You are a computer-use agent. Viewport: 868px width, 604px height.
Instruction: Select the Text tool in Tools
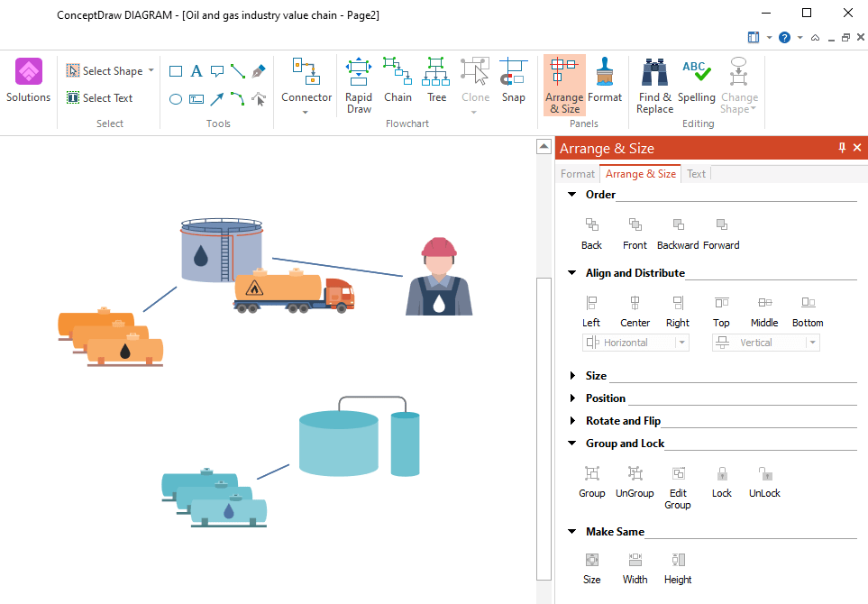pos(196,71)
